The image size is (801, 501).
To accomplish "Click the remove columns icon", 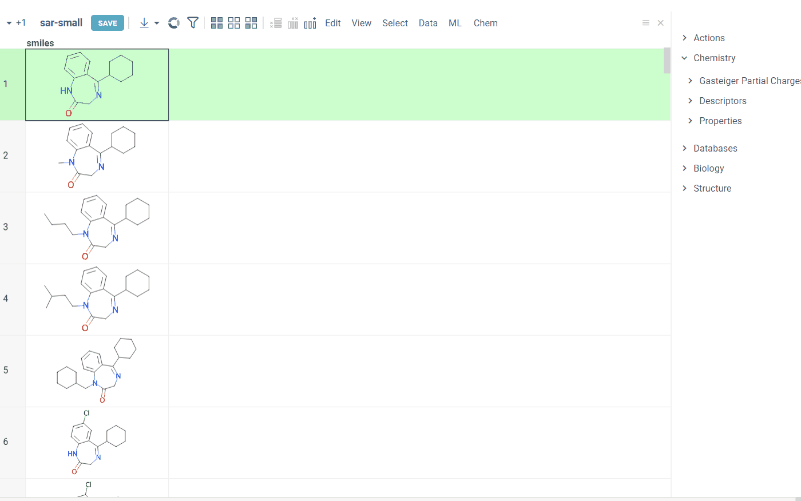I will 293,23.
